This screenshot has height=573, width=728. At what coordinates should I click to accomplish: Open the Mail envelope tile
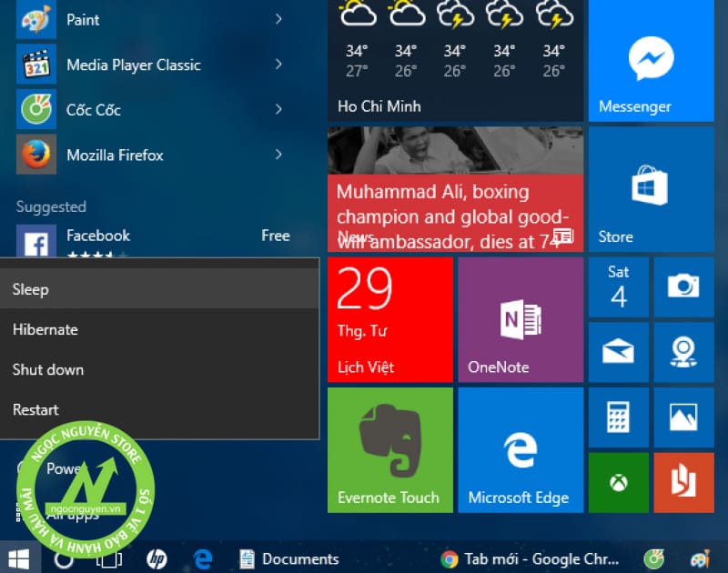click(x=619, y=351)
